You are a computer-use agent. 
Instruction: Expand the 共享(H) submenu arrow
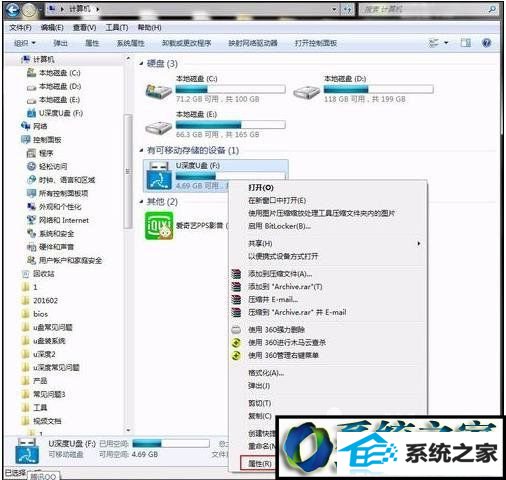coord(419,244)
